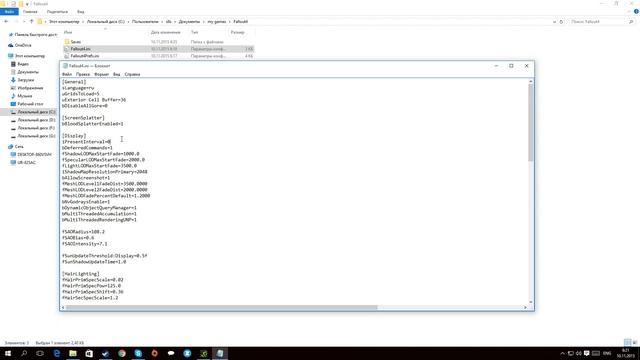Open Notepad's Справка menu
This screenshot has width=640, height=360.
[132, 74]
